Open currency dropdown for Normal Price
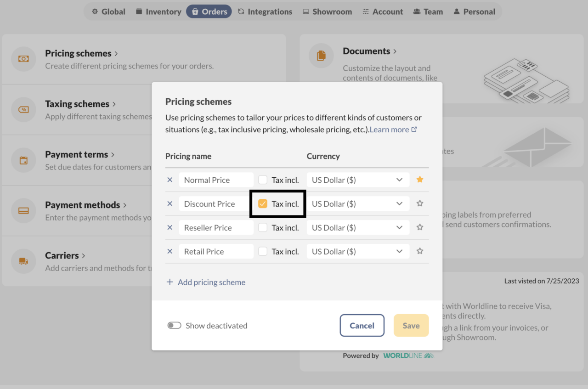 (358, 180)
